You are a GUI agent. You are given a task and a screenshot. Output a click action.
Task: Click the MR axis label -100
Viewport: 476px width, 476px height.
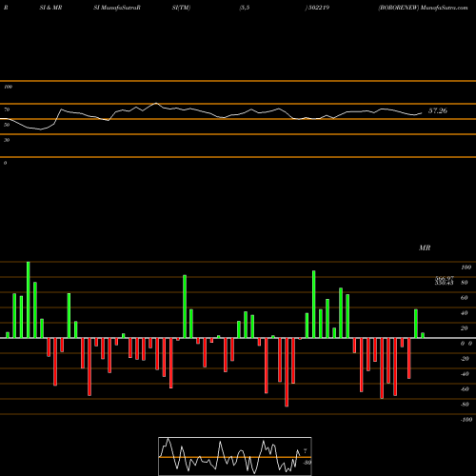pyautogui.click(x=466, y=420)
